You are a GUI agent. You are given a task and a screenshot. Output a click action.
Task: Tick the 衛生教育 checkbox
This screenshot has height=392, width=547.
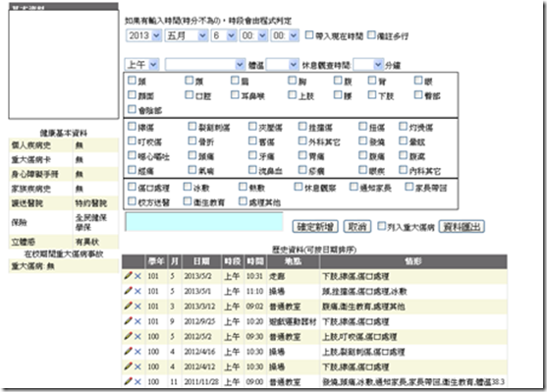coord(188,201)
